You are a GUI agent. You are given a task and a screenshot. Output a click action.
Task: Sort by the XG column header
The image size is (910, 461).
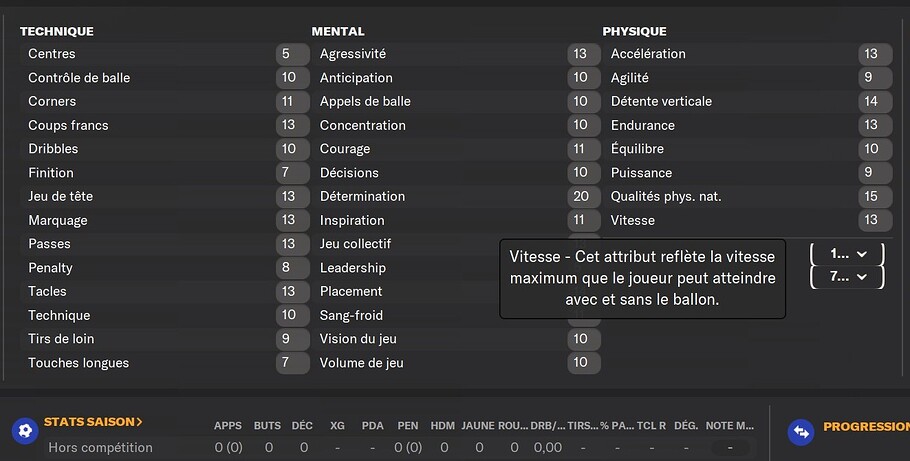pos(337,426)
